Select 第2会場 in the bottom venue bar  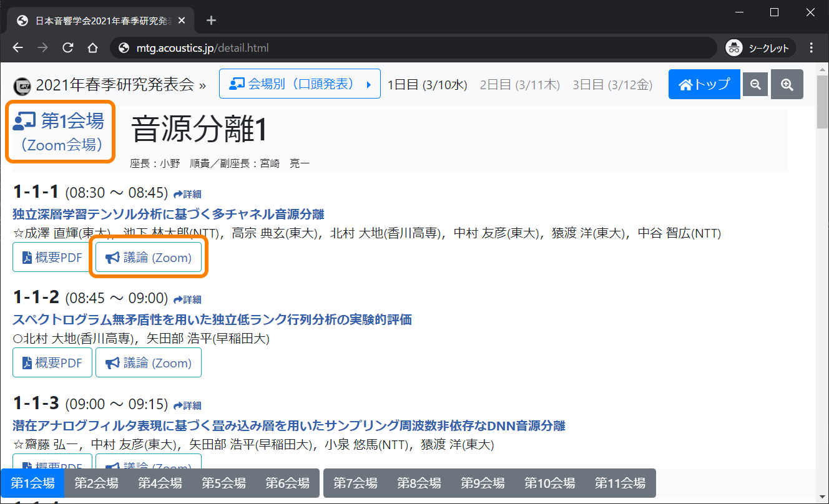click(x=96, y=483)
